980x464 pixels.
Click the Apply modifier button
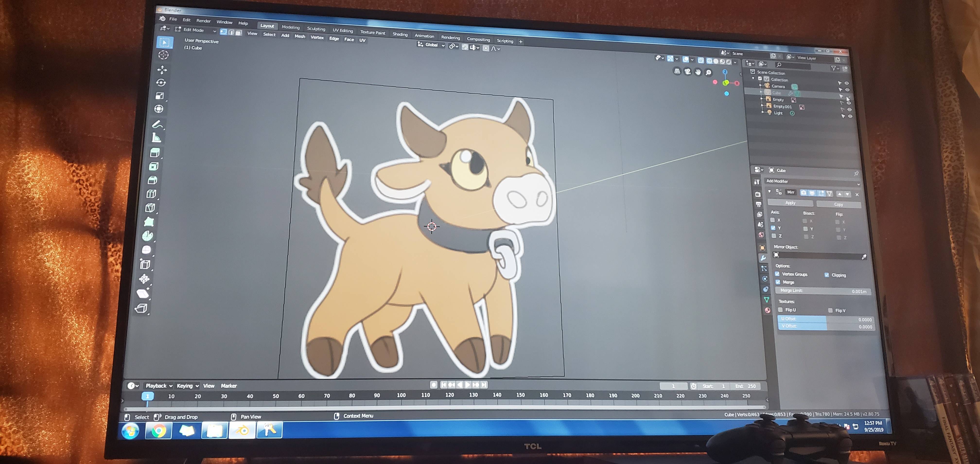[x=790, y=203]
